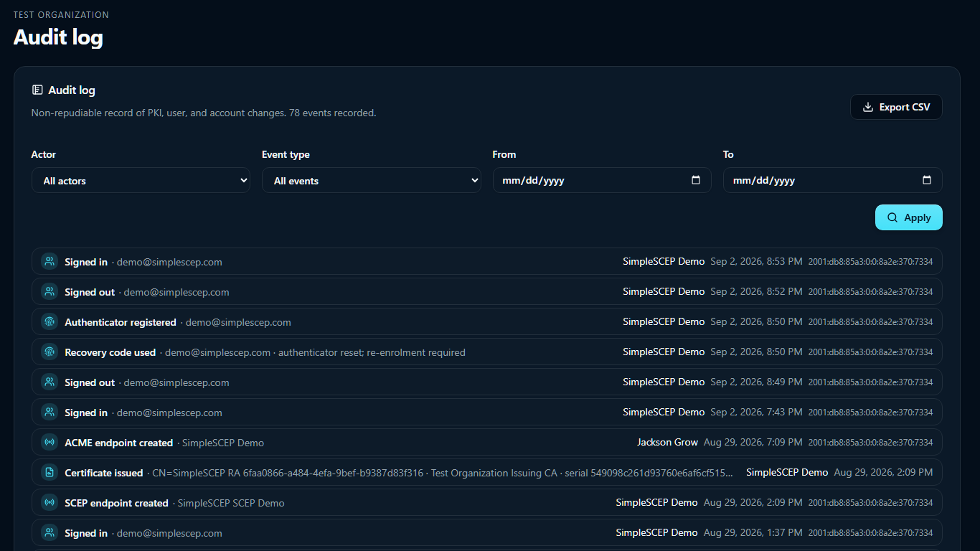Click the user icon on the 1:37 PM Signed in row
The height and width of the screenshot is (551, 980).
click(x=50, y=533)
